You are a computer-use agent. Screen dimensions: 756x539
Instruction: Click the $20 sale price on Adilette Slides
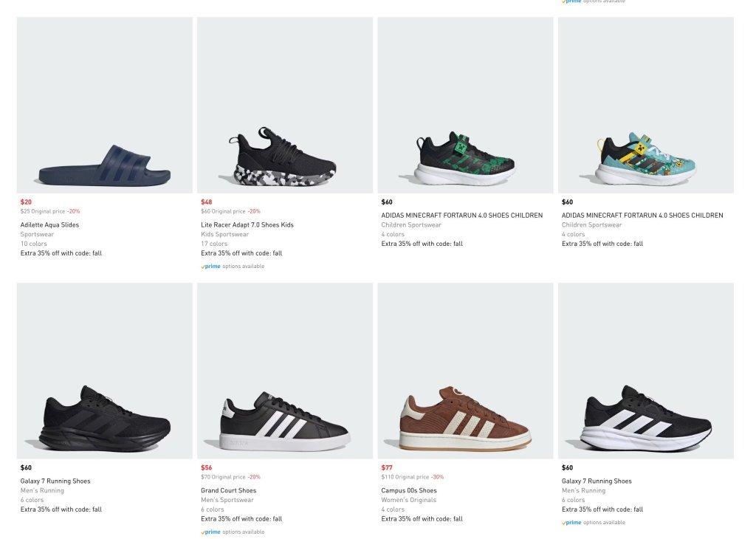(26, 202)
